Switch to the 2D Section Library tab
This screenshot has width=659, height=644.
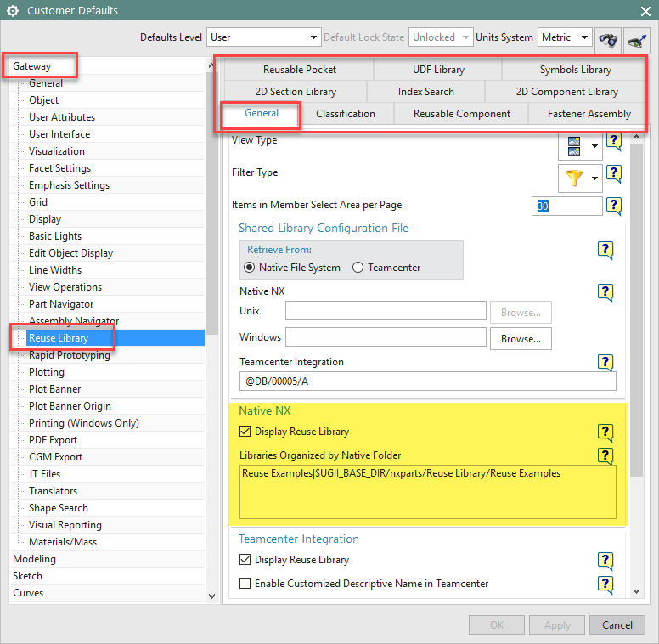tap(296, 91)
